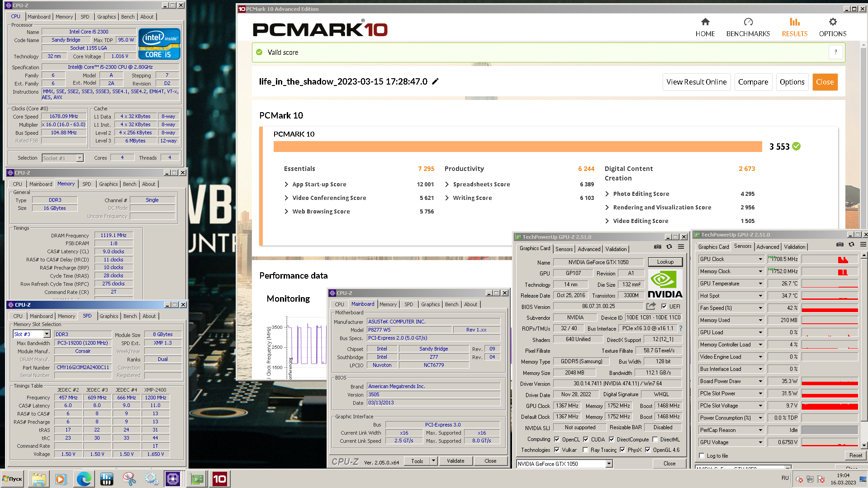Image resolution: width=868 pixels, height=488 pixels.
Task: Toggle Vulkan checkbox
Action: (x=557, y=450)
